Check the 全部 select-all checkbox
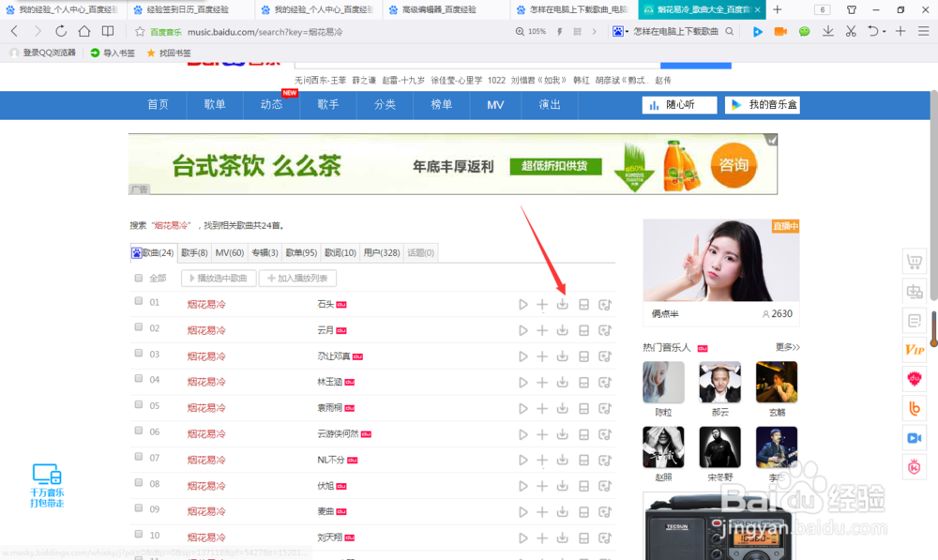Image resolution: width=938 pixels, height=560 pixels. pos(139,278)
